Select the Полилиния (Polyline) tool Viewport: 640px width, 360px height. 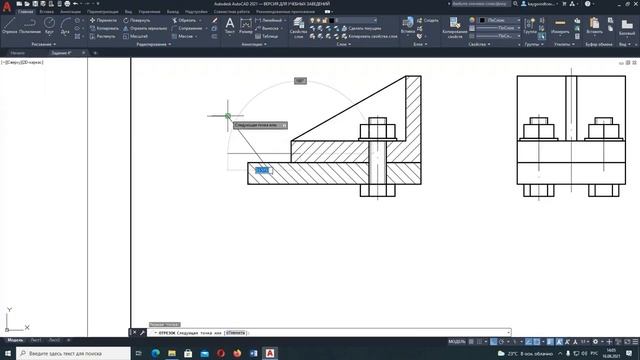tap(30, 25)
